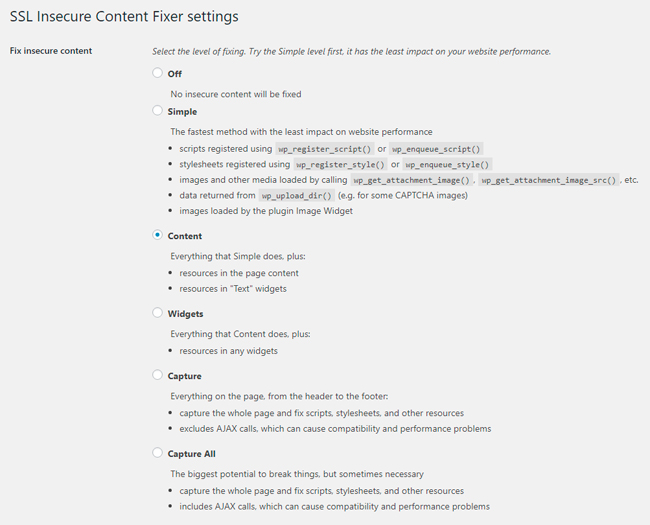The image size is (650, 525).
Task: Click the wp_enqueue_style() code text
Action: click(448, 164)
